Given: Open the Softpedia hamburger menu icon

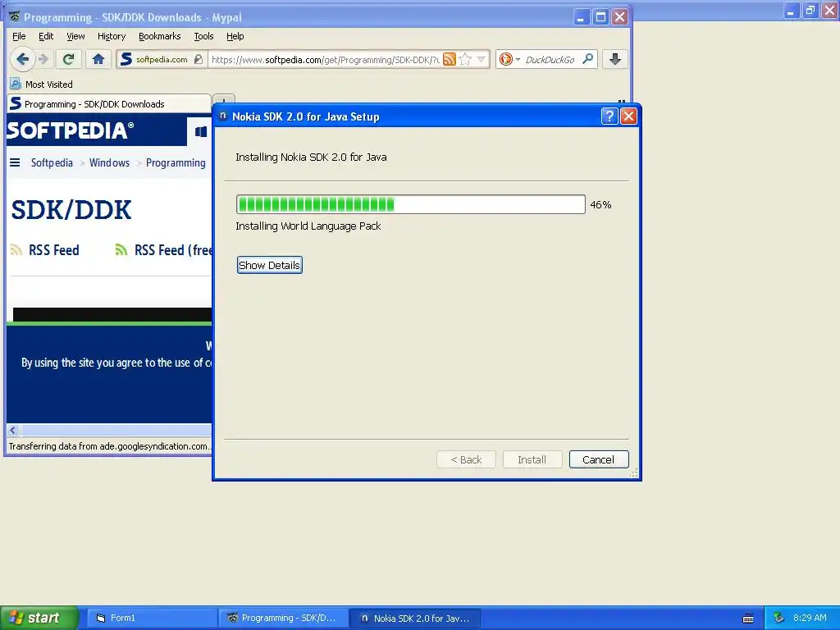Looking at the screenshot, I should click(15, 162).
